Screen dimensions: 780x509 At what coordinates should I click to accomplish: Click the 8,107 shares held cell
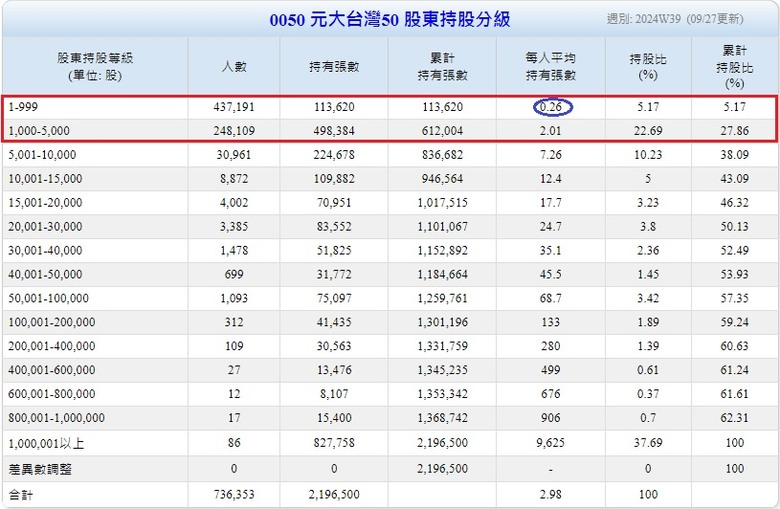point(334,394)
